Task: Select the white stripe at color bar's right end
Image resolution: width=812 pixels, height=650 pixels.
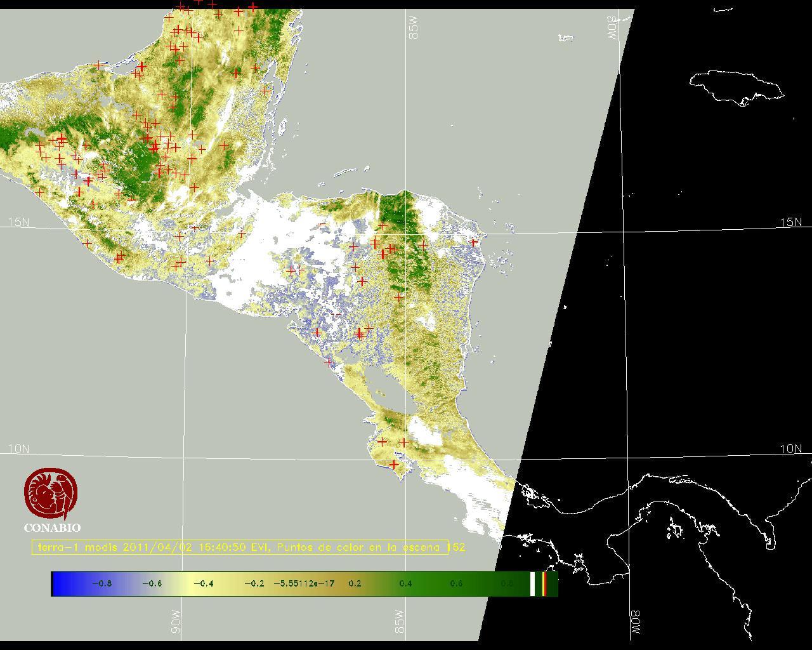Action: [532, 583]
